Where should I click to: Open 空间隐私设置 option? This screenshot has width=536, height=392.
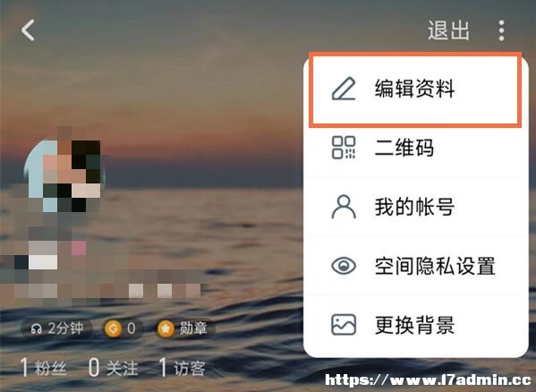click(x=415, y=266)
